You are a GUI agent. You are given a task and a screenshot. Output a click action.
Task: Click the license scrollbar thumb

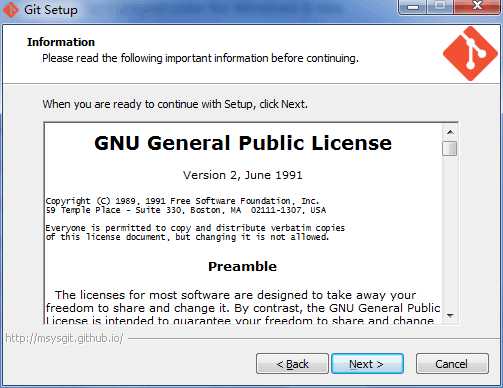coord(450,148)
